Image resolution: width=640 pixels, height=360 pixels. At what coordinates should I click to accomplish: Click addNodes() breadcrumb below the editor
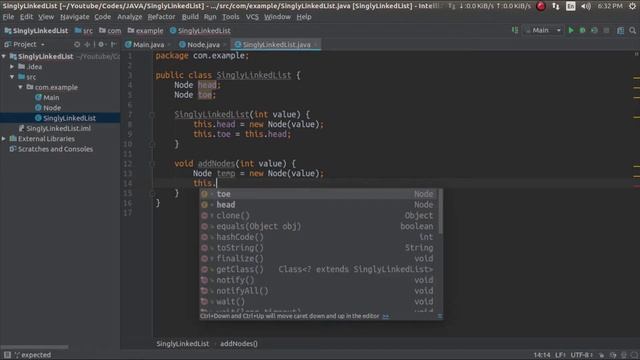239,344
